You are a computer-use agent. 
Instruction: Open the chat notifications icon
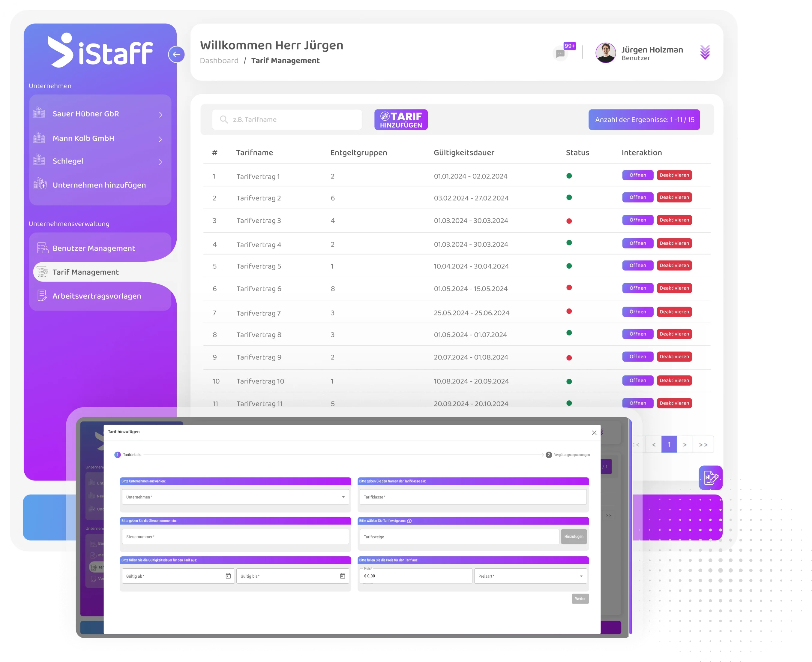coord(560,53)
